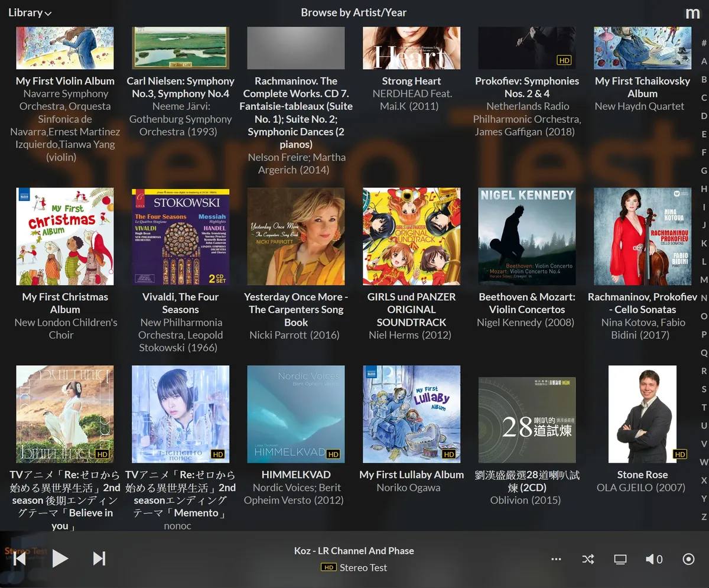Image resolution: width=709 pixels, height=588 pixels.
Task: Jump to artists starting with C
Action: pyautogui.click(x=704, y=98)
